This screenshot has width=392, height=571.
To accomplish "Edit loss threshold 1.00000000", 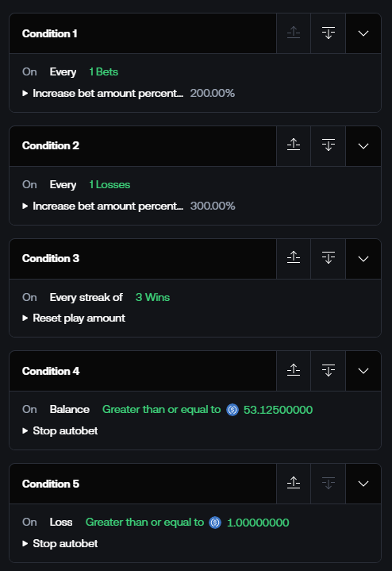I will pyautogui.click(x=258, y=523).
